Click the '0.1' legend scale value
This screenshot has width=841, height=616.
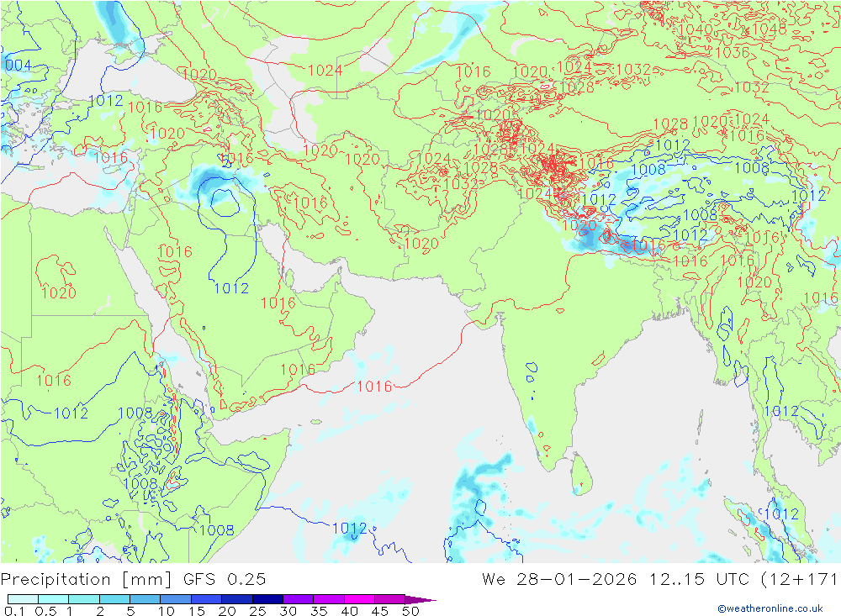[x=14, y=611]
